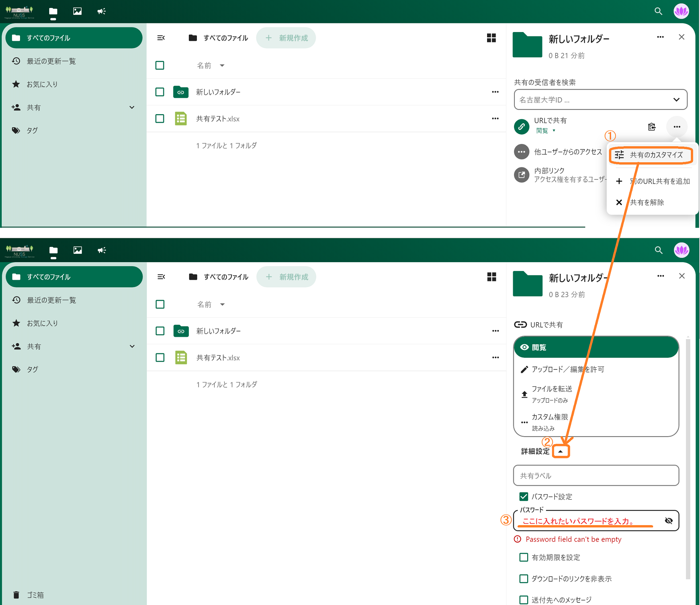Collapse the 詳細設定 arrow
Viewport: 700px width, 605px height.
560,451
